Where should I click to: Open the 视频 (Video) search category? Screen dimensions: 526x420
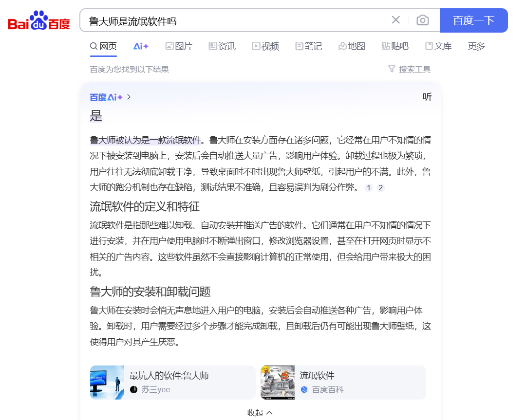(265, 46)
